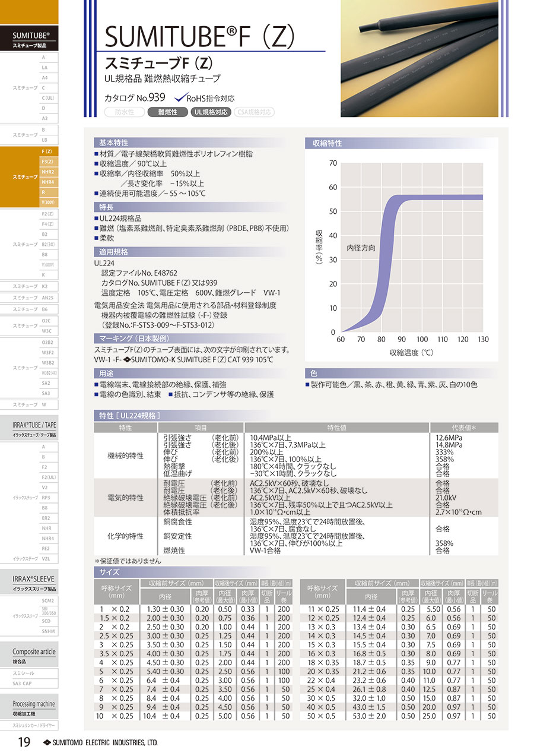Click the 収縮特性 section header bar
Screen dimensions: 534x756
click(x=402, y=143)
